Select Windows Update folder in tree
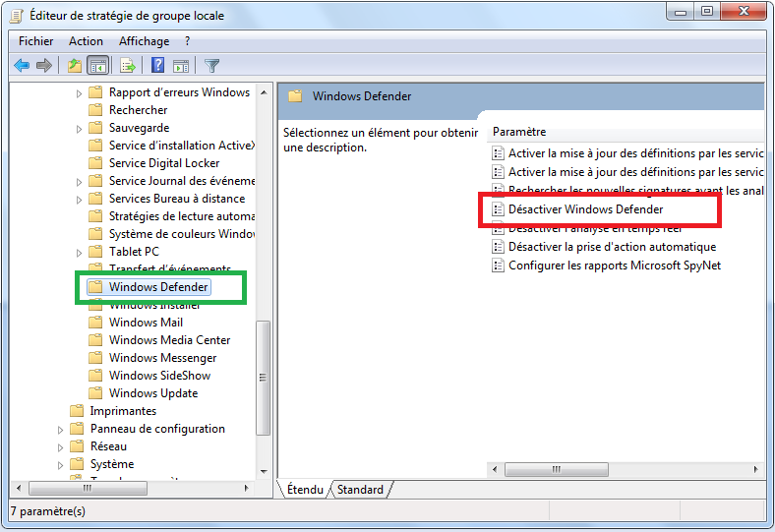Image resolution: width=775 pixels, height=532 pixels. pyautogui.click(x=152, y=393)
